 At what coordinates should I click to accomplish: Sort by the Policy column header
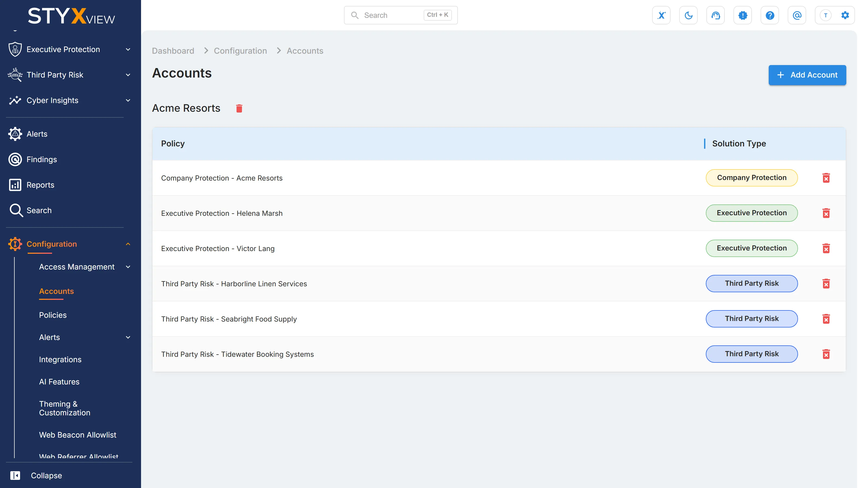[x=173, y=143]
